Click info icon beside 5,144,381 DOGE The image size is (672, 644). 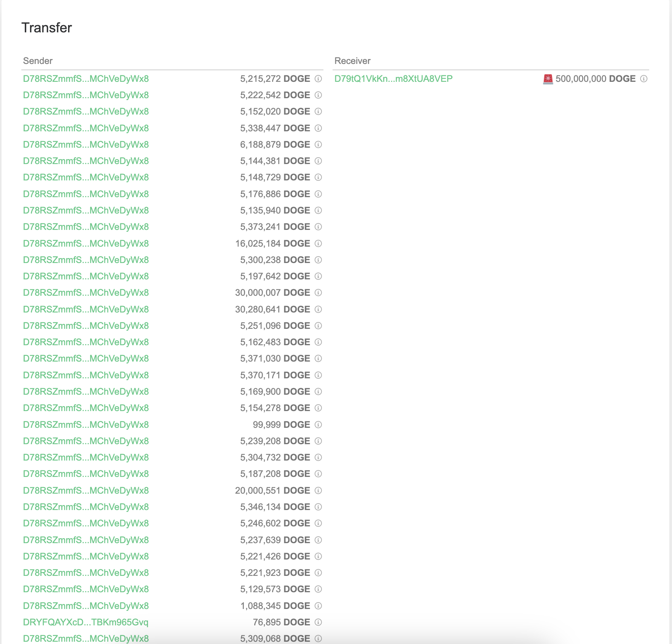click(x=318, y=161)
